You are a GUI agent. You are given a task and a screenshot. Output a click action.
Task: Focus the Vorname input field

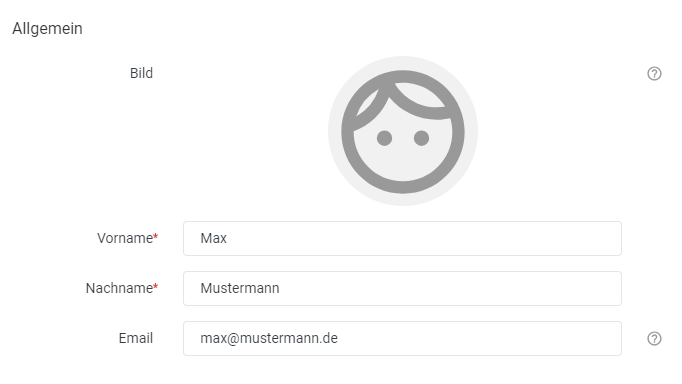tap(402, 238)
